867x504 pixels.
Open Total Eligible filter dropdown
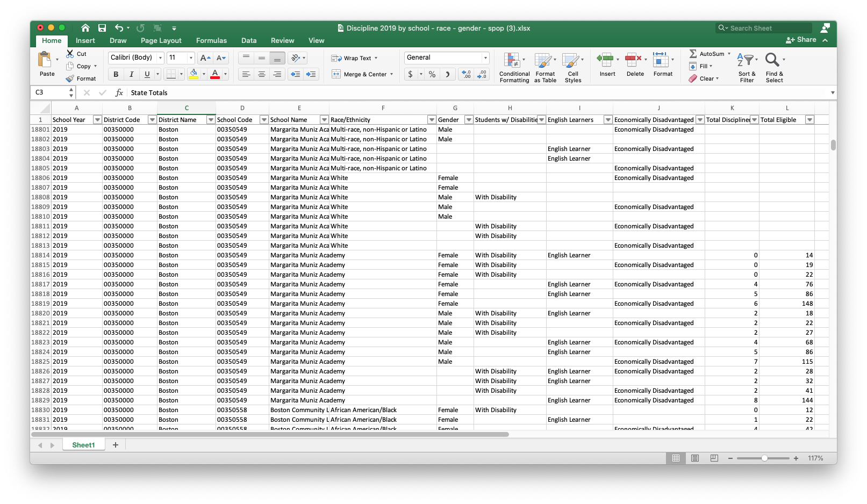[809, 120]
